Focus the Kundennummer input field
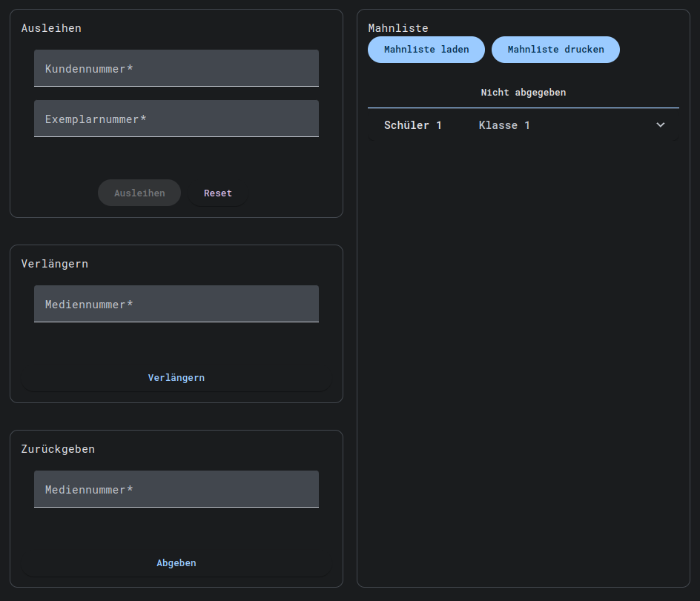This screenshot has width=700, height=601. (x=176, y=68)
